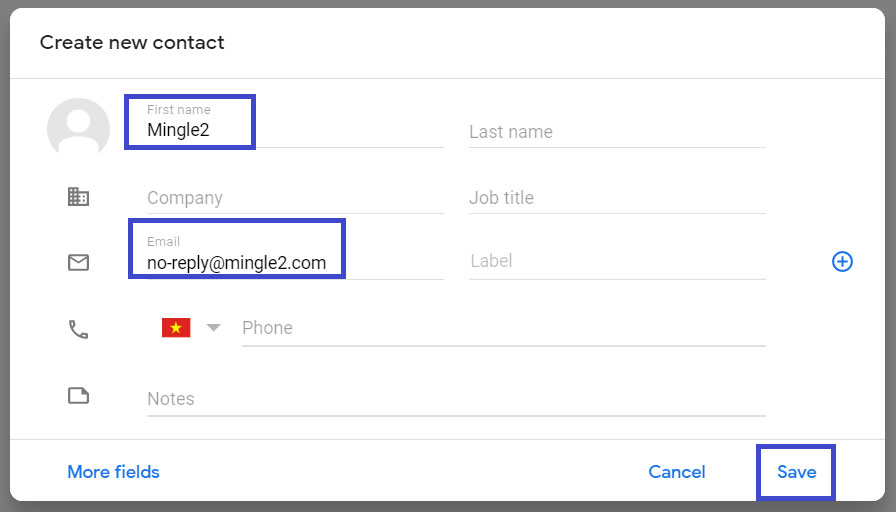Focus the Last name field
The height and width of the screenshot is (512, 896).
(617, 132)
